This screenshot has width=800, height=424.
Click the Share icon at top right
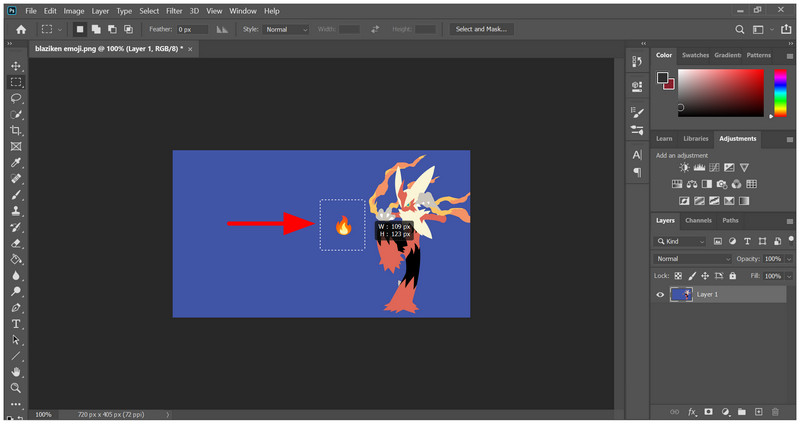click(x=786, y=30)
